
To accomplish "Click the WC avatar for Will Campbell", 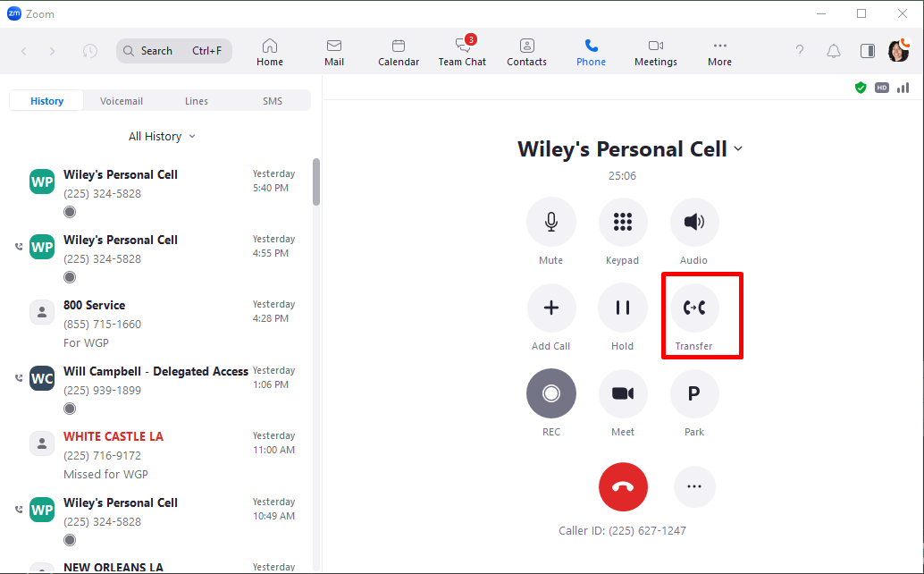I will 42,378.
